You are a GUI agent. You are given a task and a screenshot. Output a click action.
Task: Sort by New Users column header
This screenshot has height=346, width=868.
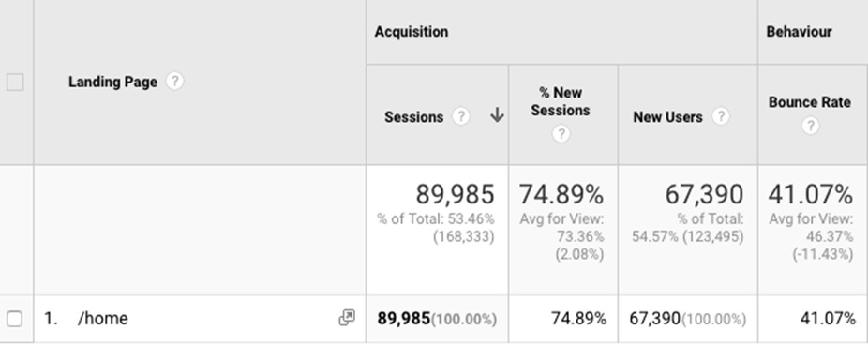(x=667, y=117)
